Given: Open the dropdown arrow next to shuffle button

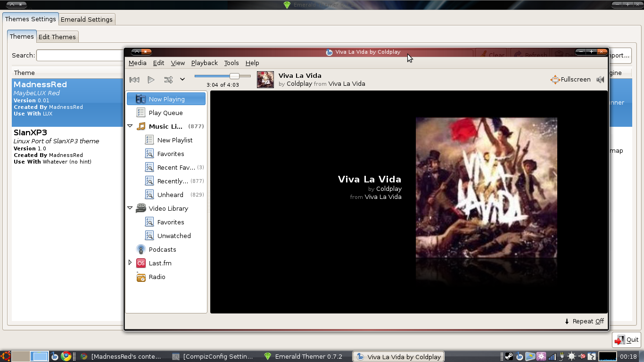Looking at the screenshot, I should [x=182, y=80].
